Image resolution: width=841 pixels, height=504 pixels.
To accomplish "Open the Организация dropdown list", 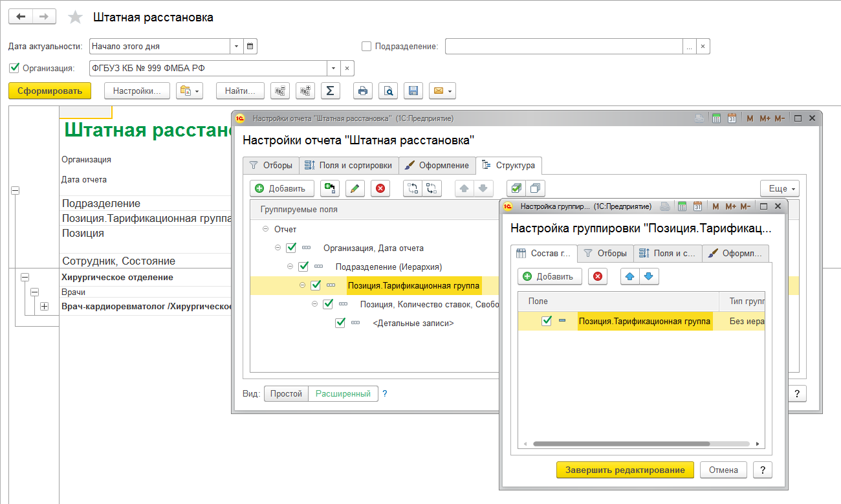I will 334,68.
